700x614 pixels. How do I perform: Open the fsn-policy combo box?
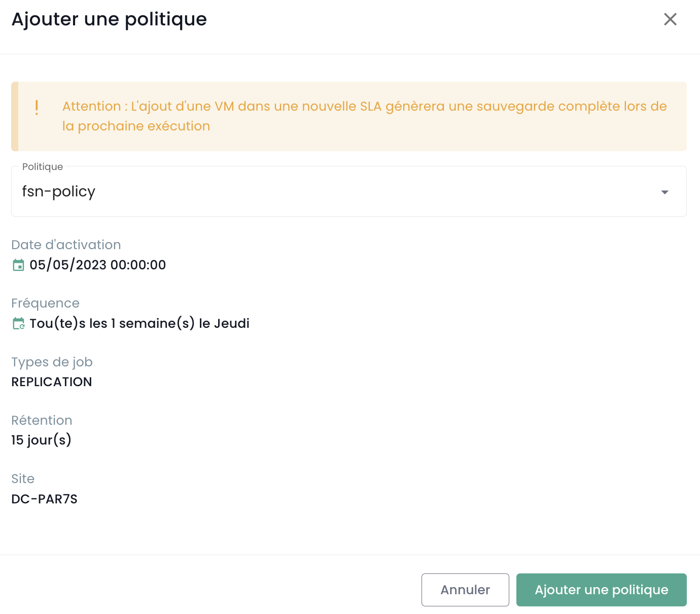tap(335, 192)
